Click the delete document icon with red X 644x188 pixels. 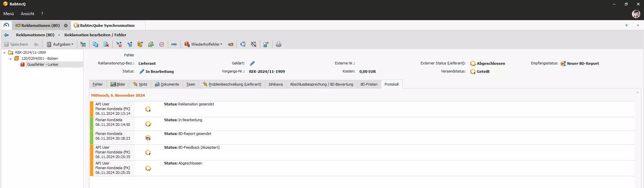(106, 44)
